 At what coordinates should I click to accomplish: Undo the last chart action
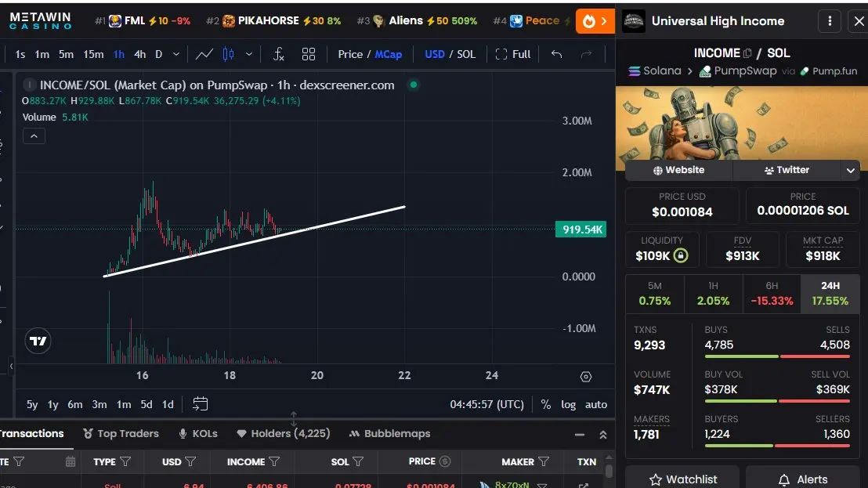pos(556,54)
